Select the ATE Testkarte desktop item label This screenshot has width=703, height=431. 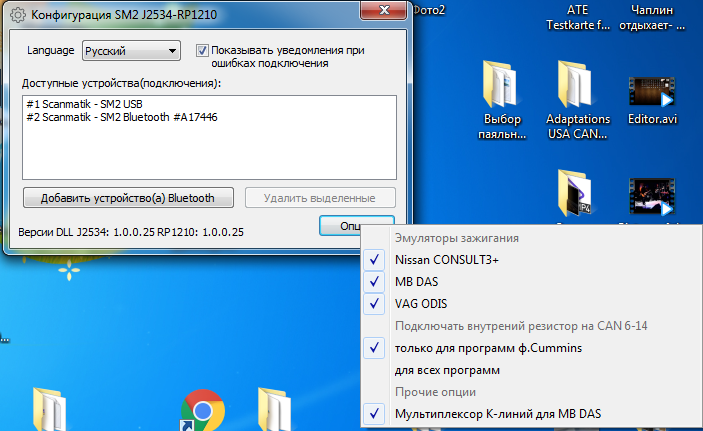(x=577, y=17)
